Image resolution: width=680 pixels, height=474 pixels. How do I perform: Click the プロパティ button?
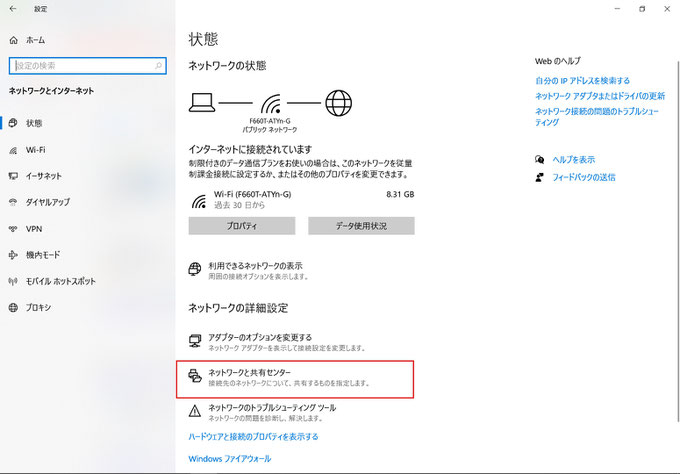242,226
